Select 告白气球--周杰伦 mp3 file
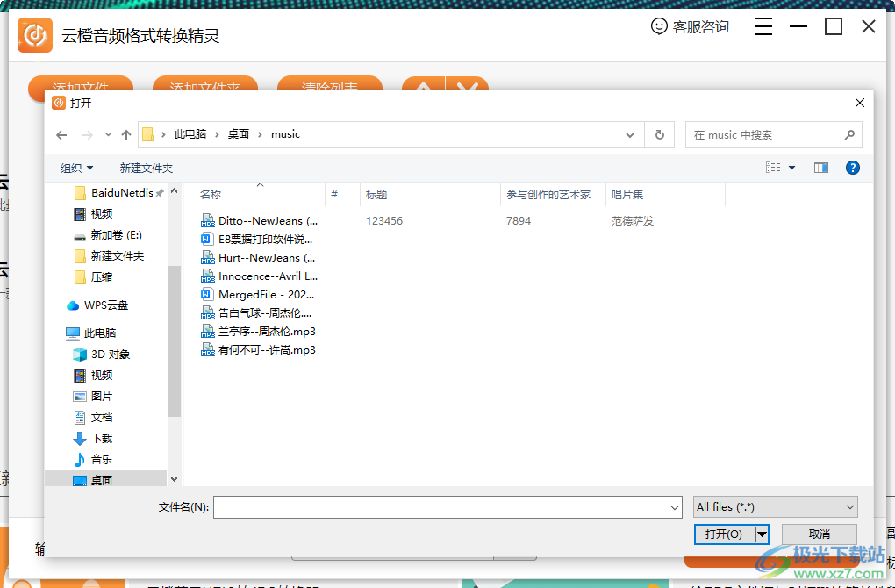This screenshot has height=588, width=895. [x=256, y=312]
